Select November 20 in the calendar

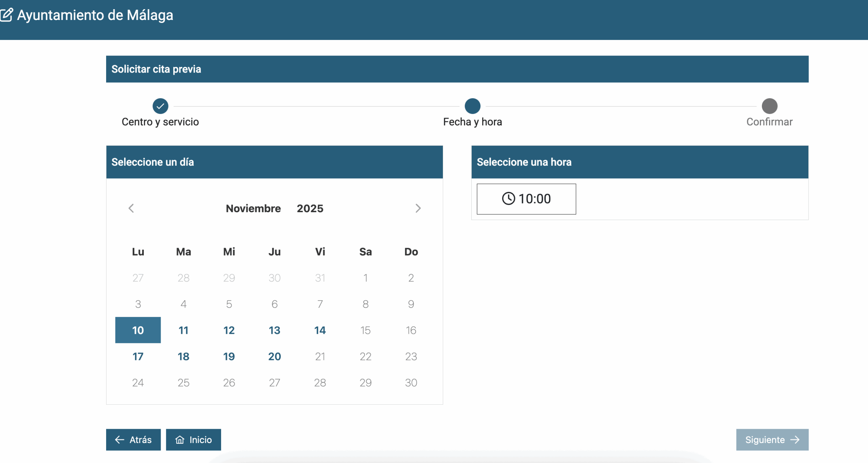(x=274, y=356)
